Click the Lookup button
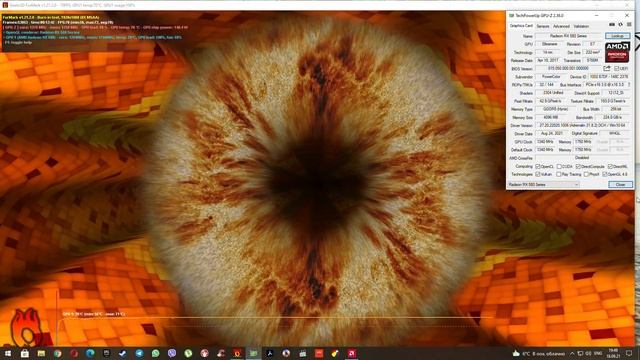This screenshot has height=360, width=640. point(617,36)
